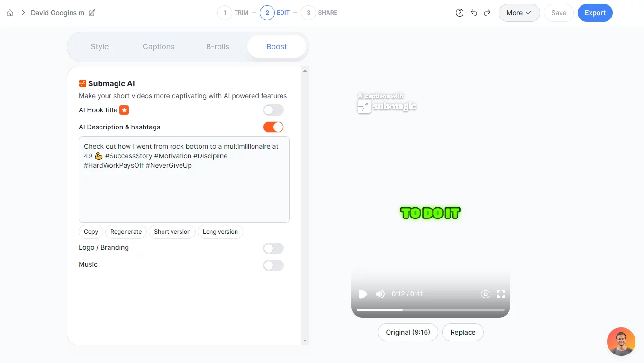644x363 pixels.
Task: Enter fullscreen video mode
Action: coord(501,294)
